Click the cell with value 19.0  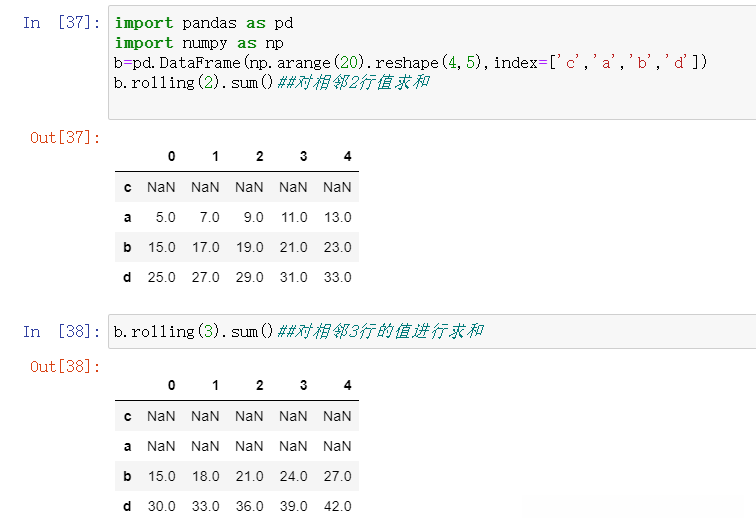point(250,247)
